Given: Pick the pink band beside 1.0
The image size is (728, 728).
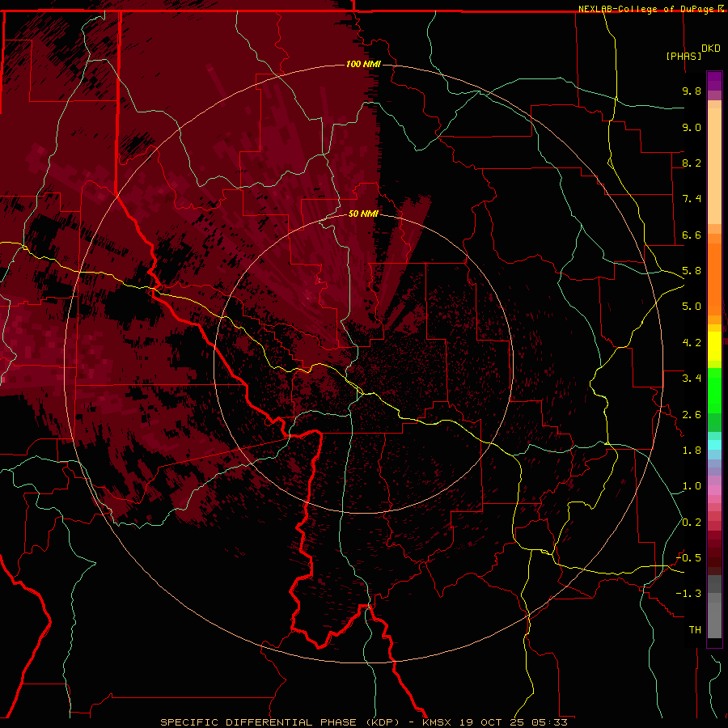Looking at the screenshot, I should point(714,490).
